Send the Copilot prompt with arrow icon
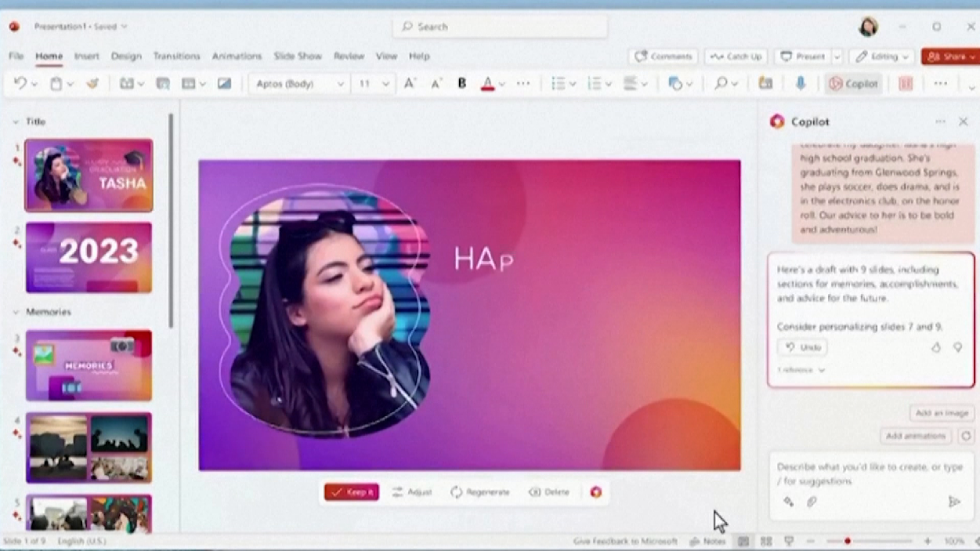 pos(953,502)
